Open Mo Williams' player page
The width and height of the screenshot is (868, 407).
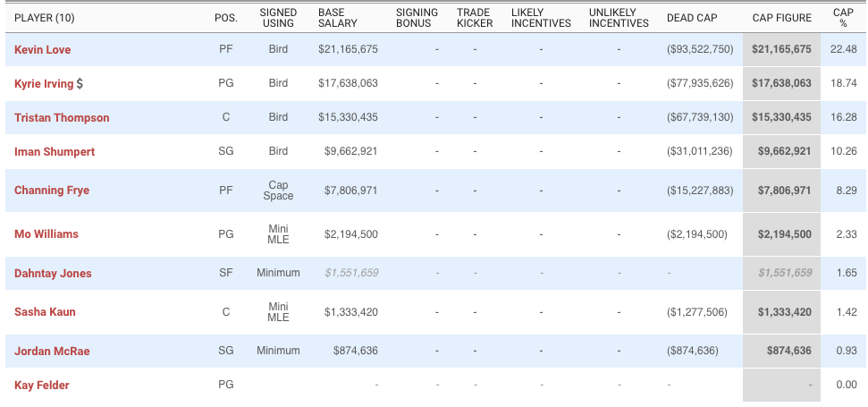pyautogui.click(x=46, y=234)
